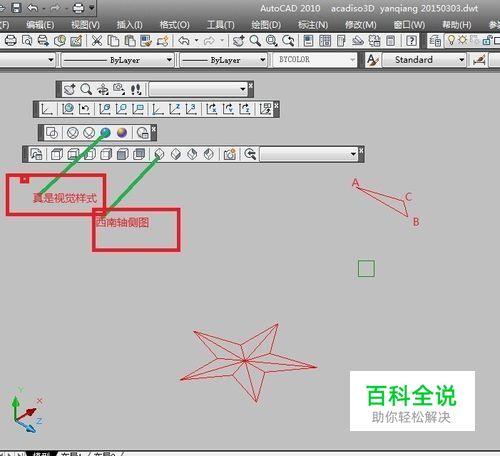This screenshot has width=500, height=456.
Task: Open the Undo history dropdown arrow
Action: (197, 41)
